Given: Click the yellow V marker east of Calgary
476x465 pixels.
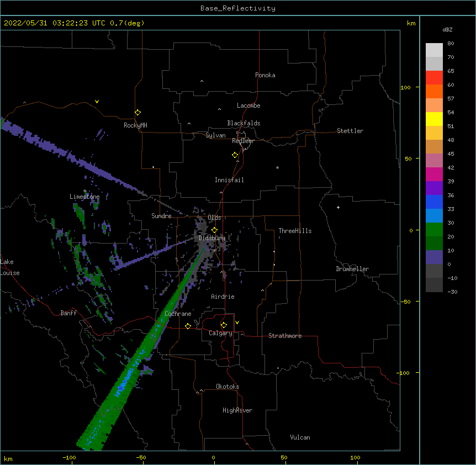Looking at the screenshot, I should (x=237, y=323).
